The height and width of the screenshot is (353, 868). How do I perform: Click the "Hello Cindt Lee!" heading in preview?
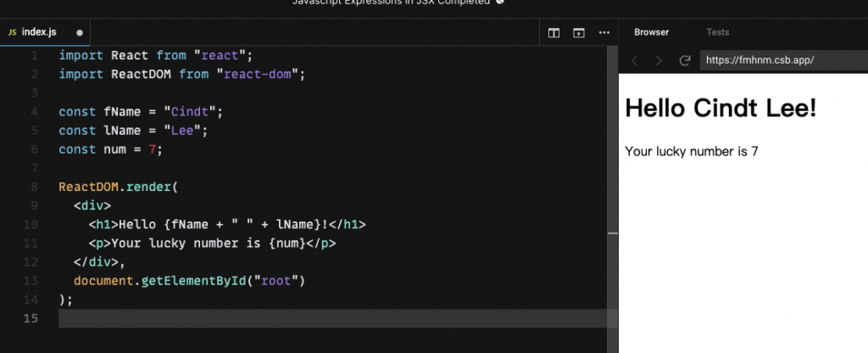point(721,108)
